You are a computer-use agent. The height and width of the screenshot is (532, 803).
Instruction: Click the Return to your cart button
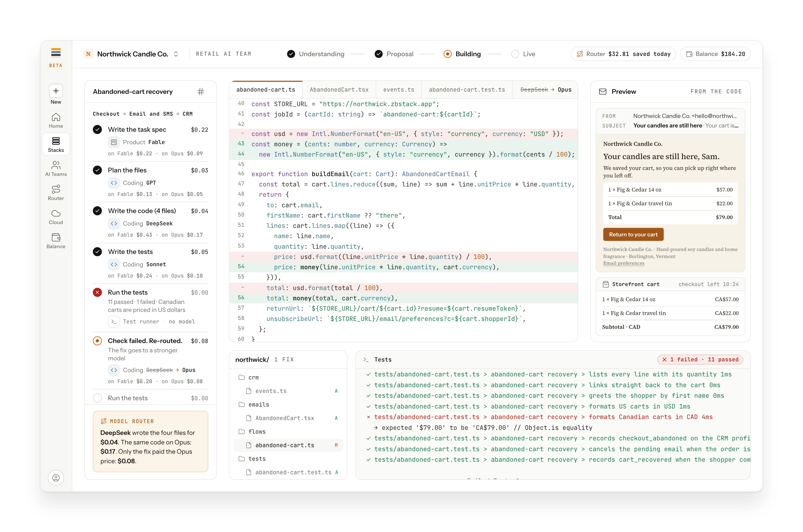click(x=633, y=234)
